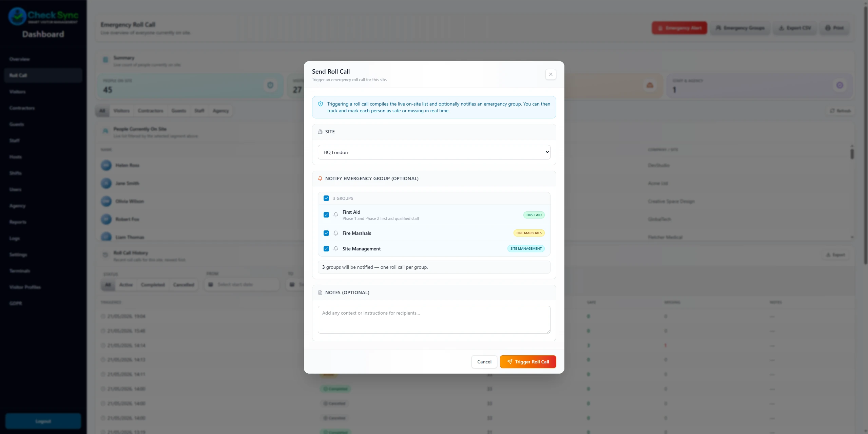Click the shield icon on People On Site card
The height and width of the screenshot is (434, 868).
[x=270, y=85]
